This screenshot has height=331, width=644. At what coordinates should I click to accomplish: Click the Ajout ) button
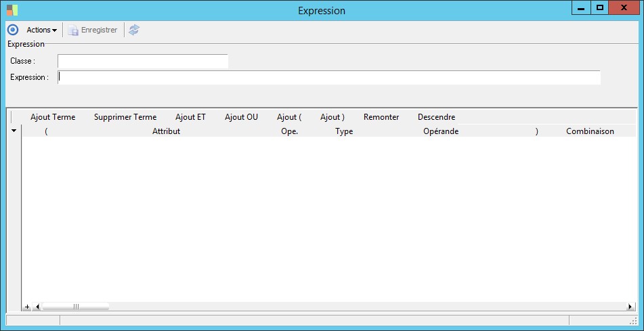pyautogui.click(x=332, y=117)
